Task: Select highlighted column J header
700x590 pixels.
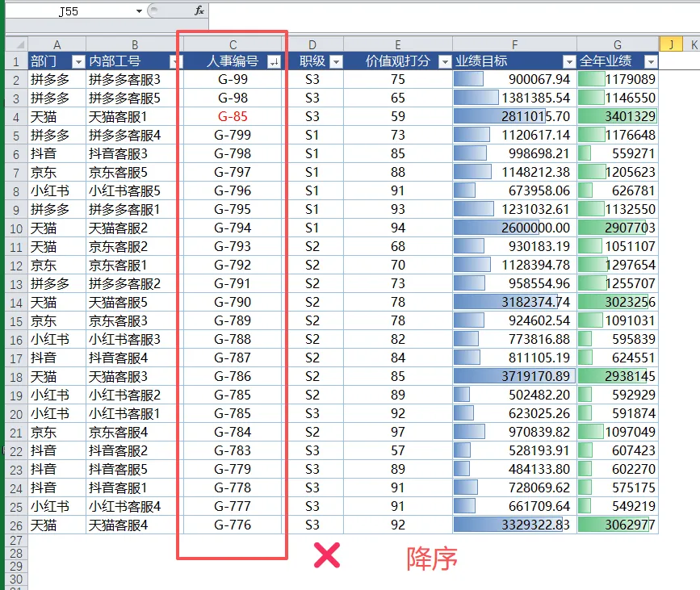Action: pyautogui.click(x=671, y=44)
